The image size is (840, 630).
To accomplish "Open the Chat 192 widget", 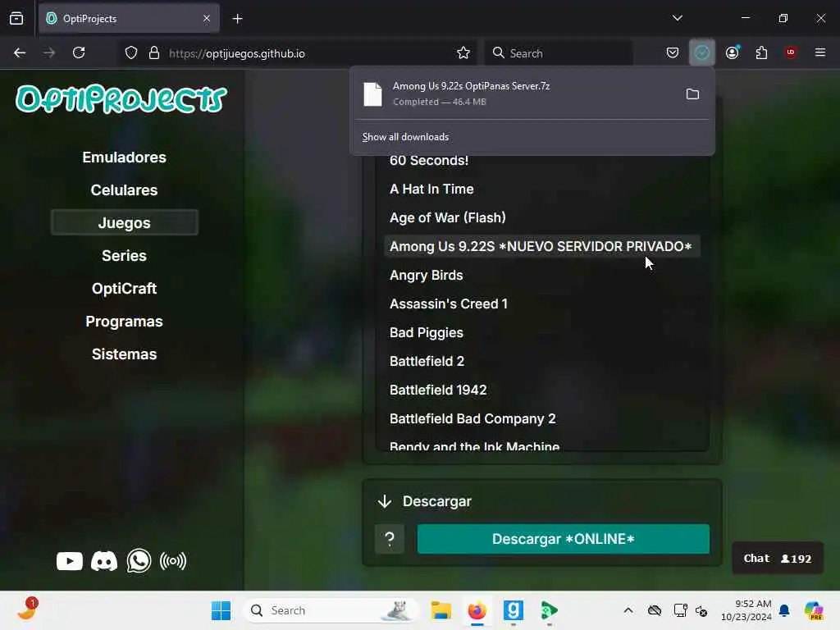I will [x=778, y=558].
